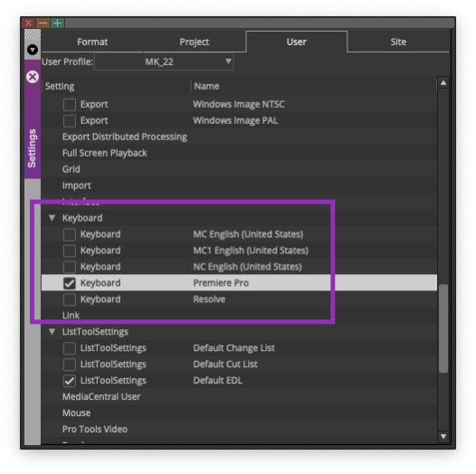Viewport: 476px width, 474px height.
Task: Open the User Profile MK_22 dropdown
Action: click(x=164, y=62)
